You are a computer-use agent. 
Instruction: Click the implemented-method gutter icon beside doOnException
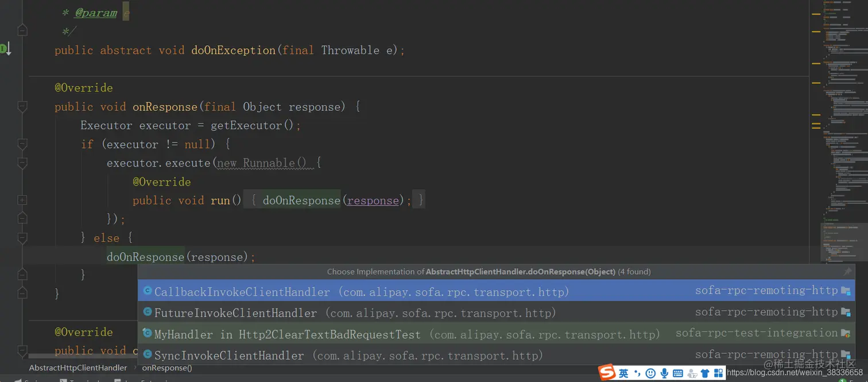pyautogui.click(x=6, y=49)
